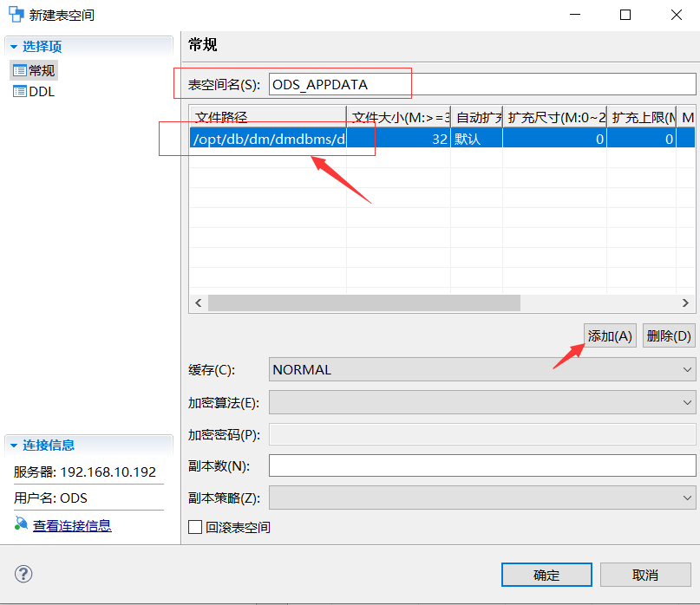Click the connection info icon beside 查看连接信息

(x=21, y=524)
